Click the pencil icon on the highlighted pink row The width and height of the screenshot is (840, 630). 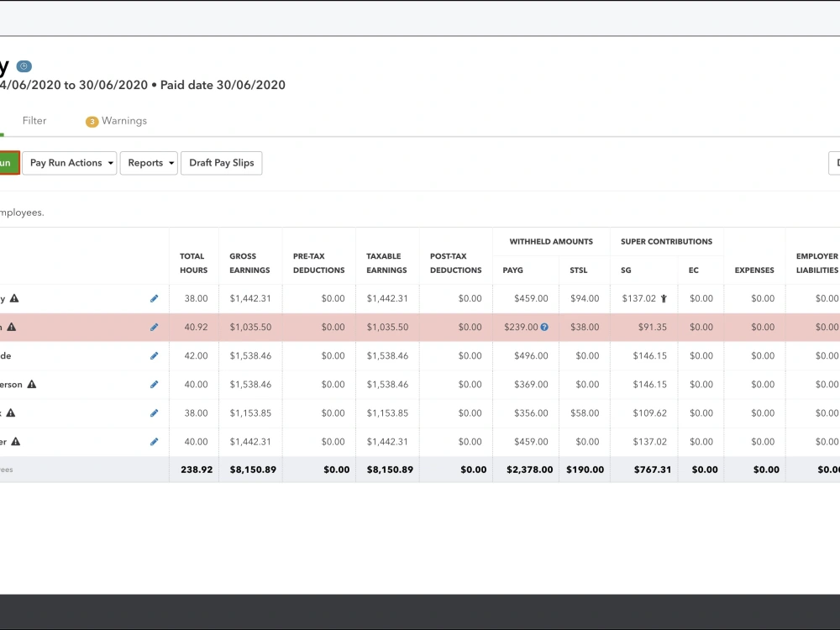click(x=154, y=327)
